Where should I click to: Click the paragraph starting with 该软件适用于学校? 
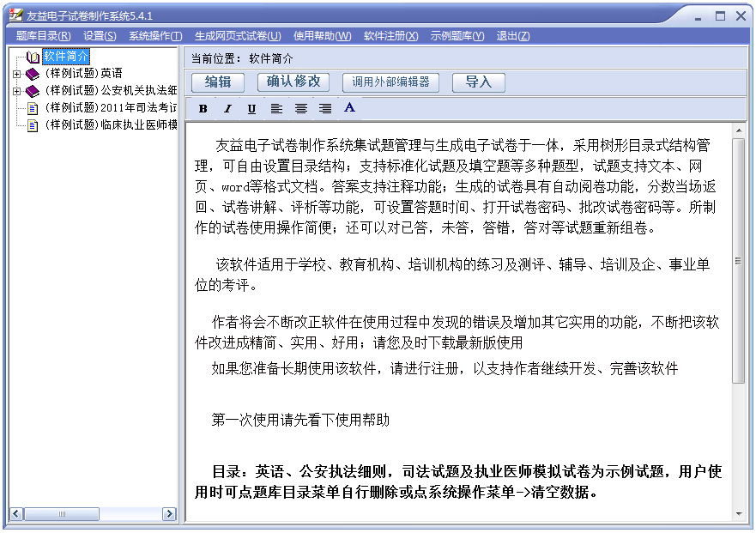click(452, 275)
